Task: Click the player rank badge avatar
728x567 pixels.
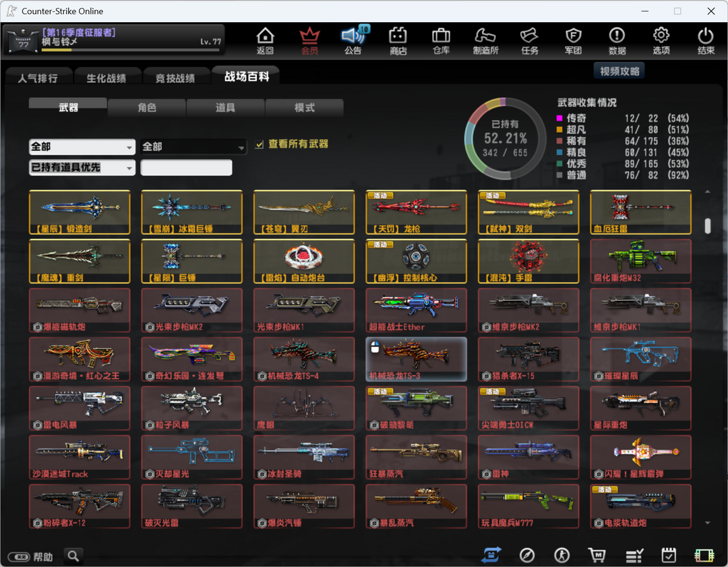Action: [x=23, y=40]
